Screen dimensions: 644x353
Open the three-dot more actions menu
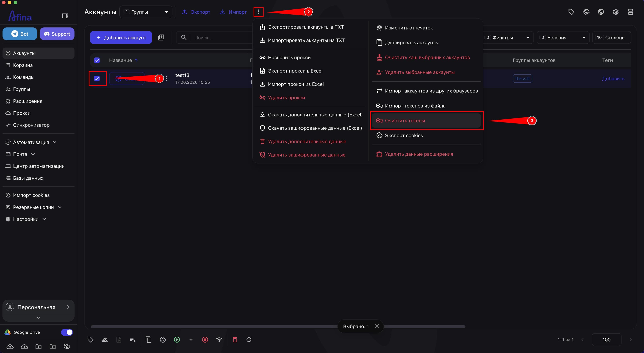point(258,12)
